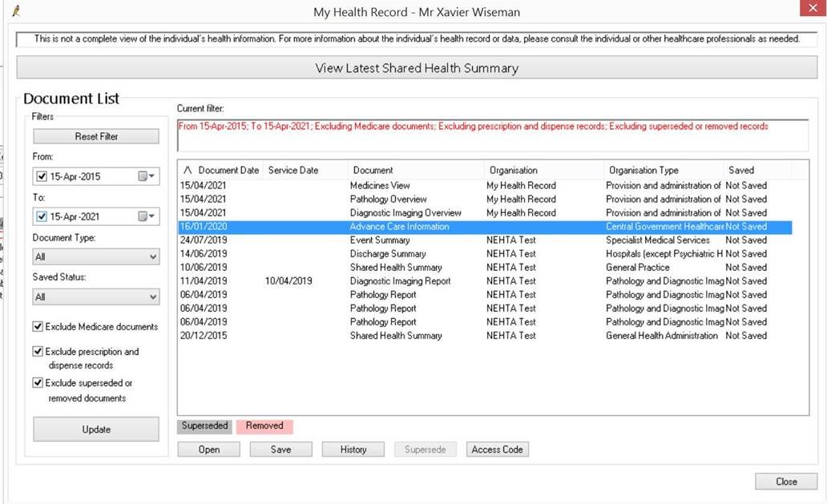The image size is (827, 504).
Task: Toggle the From date checkbox
Action: (x=42, y=176)
